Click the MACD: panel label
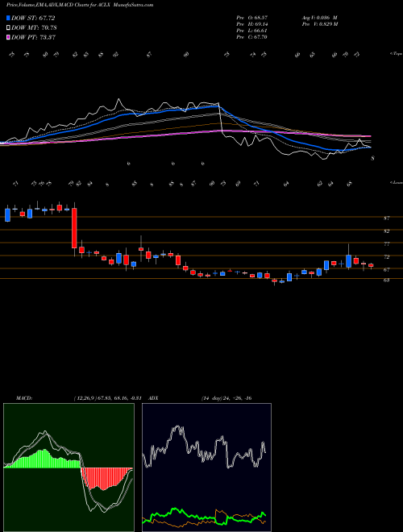This screenshot has width=403, height=532. coord(24,398)
